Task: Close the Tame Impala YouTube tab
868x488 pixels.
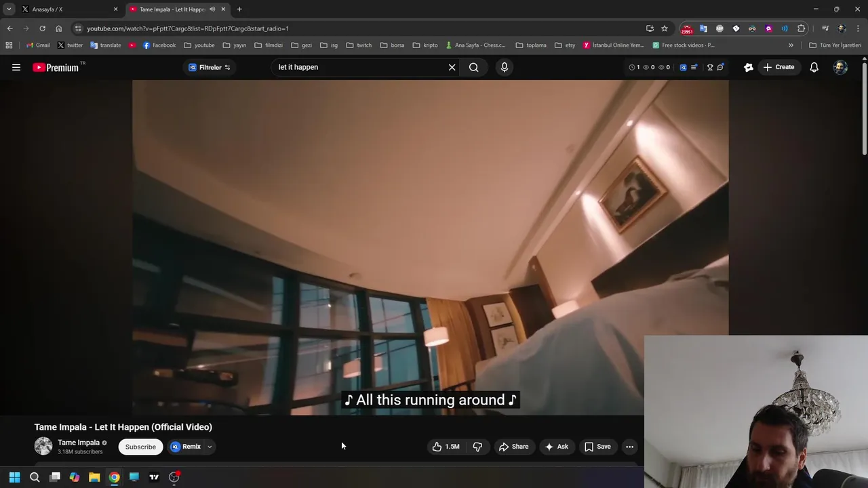Action: pyautogui.click(x=223, y=9)
